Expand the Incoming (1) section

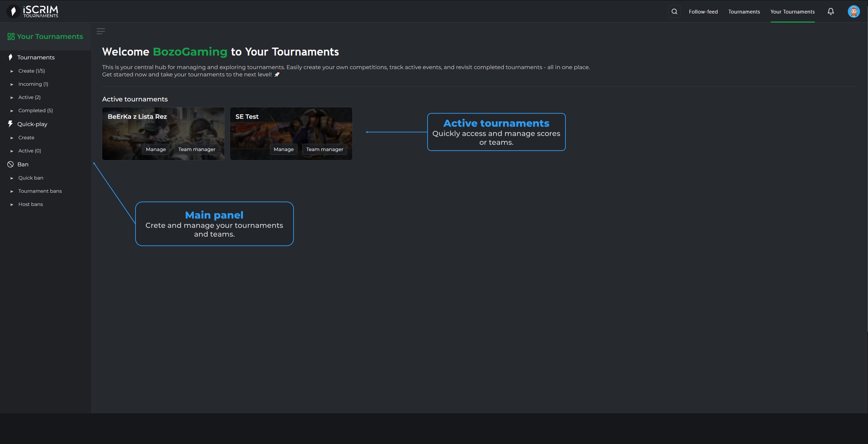pos(33,84)
